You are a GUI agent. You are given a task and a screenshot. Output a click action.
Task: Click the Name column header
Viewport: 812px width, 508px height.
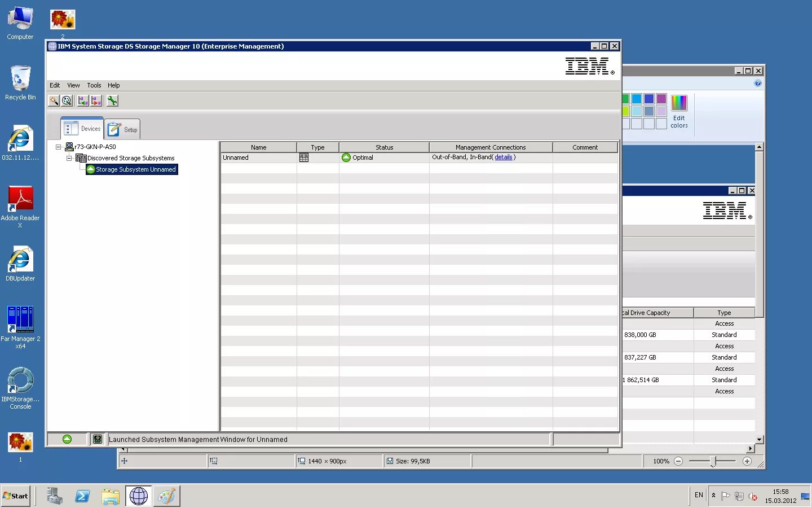pos(259,147)
